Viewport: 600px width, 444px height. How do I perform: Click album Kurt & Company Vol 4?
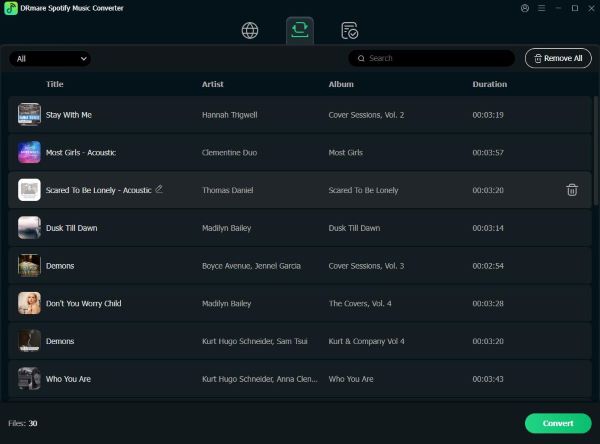[x=366, y=341]
